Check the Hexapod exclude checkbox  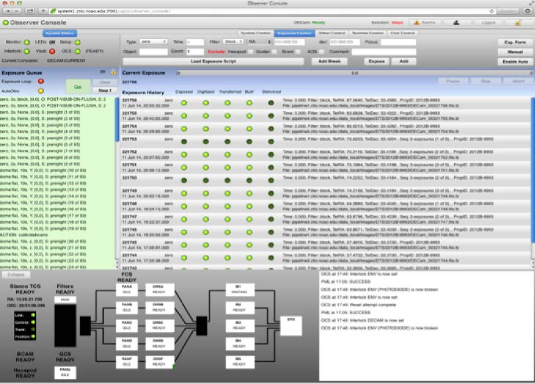click(251, 52)
